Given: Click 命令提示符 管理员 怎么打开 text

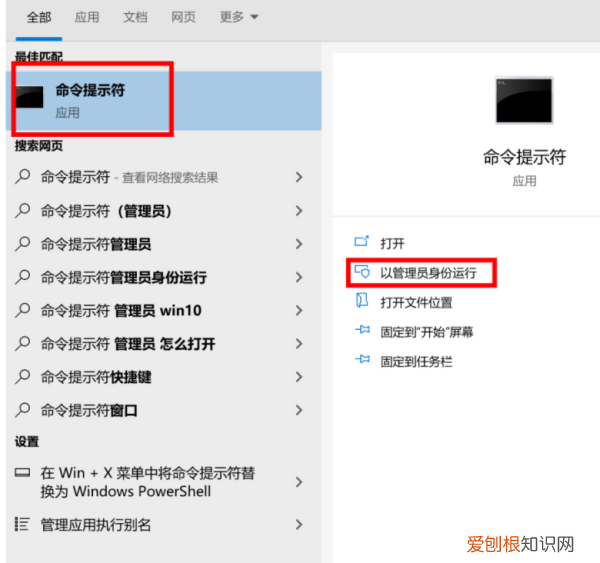Looking at the screenshot, I should point(128,344).
